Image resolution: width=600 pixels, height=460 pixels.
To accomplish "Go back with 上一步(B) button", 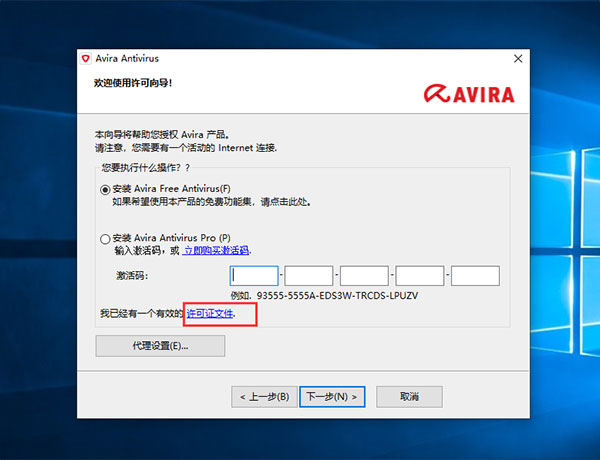I will (x=264, y=397).
